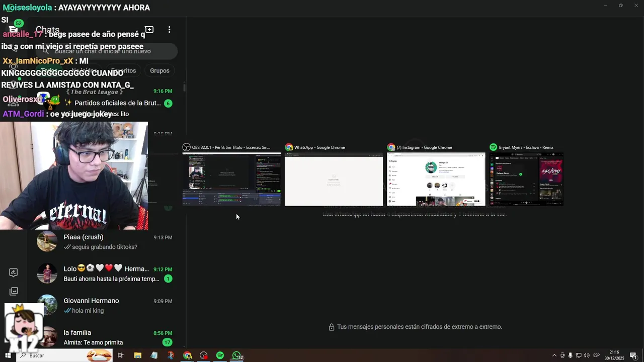
Task: Open File Explorer from the taskbar
Action: (x=138, y=355)
